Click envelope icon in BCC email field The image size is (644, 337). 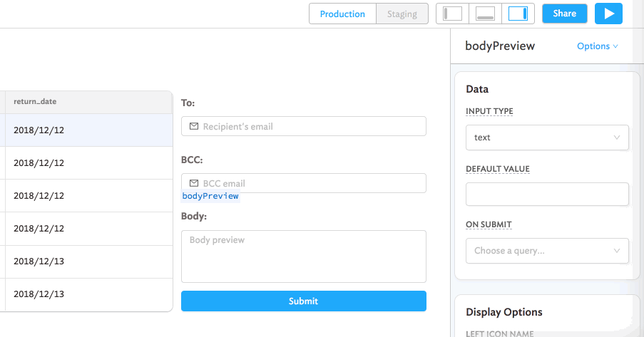pyautogui.click(x=194, y=183)
